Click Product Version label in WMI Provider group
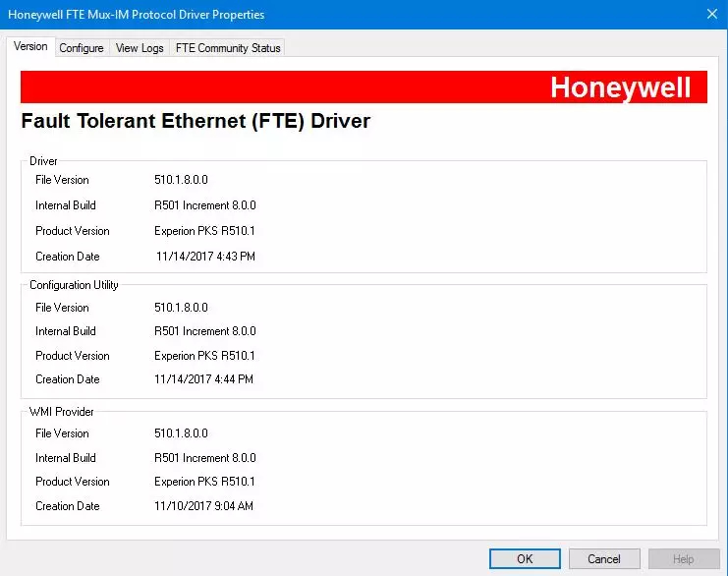Viewport: 728px width, 576px height. [73, 482]
